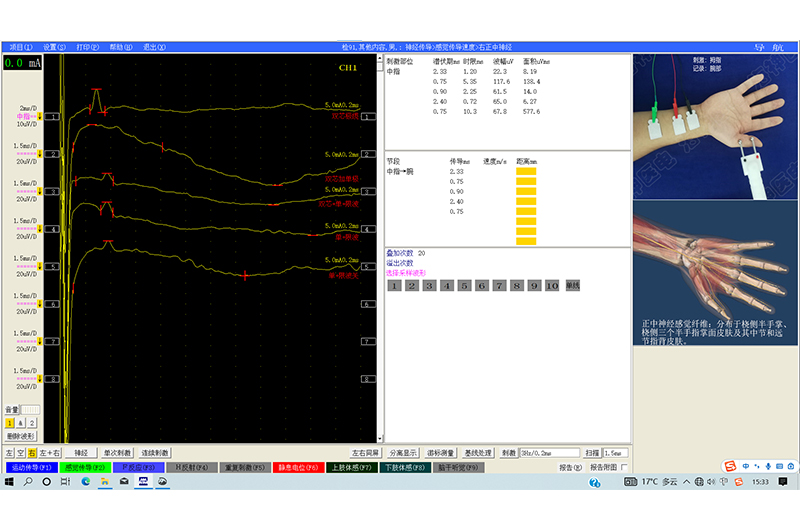Open the yellow arrow dropdown for trace 2
Screen dimensions: 800x529
40,155
